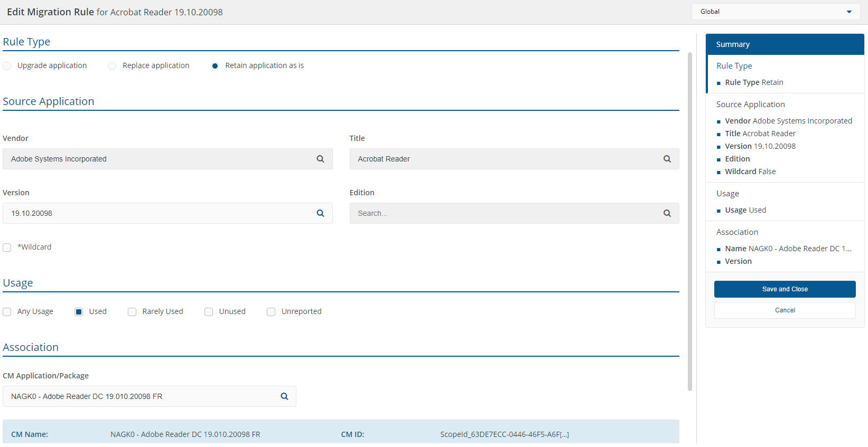Select the Upgrade application radio button

(x=7, y=66)
